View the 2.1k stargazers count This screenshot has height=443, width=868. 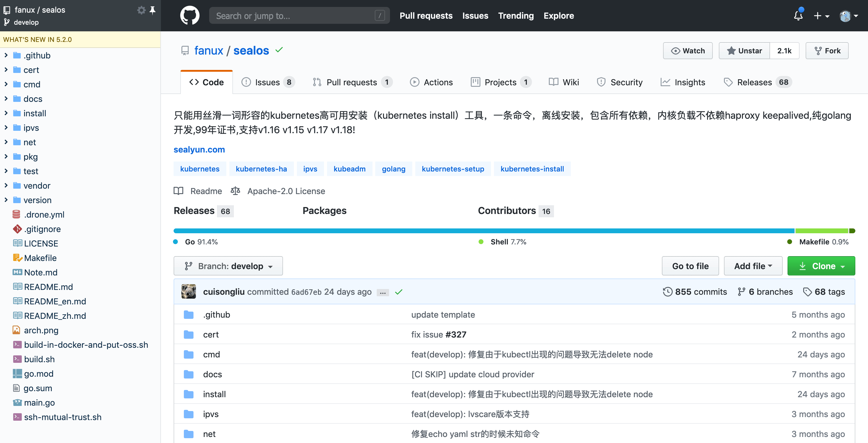click(x=785, y=51)
